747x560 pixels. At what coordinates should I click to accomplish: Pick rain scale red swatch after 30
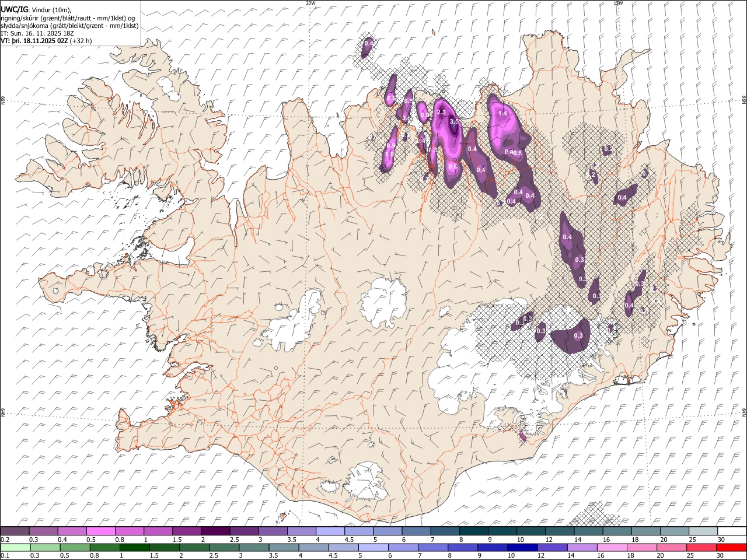(731, 547)
